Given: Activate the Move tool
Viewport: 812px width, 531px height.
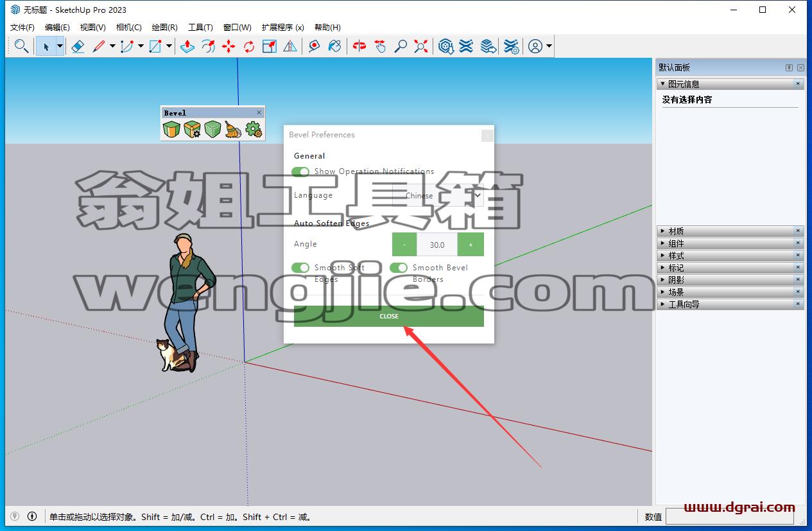Looking at the screenshot, I should point(229,46).
